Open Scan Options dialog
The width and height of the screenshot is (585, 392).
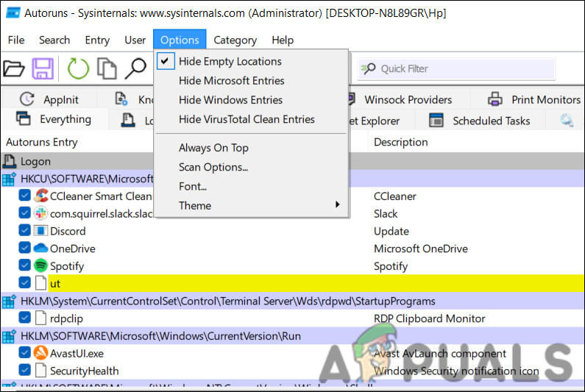click(252, 167)
